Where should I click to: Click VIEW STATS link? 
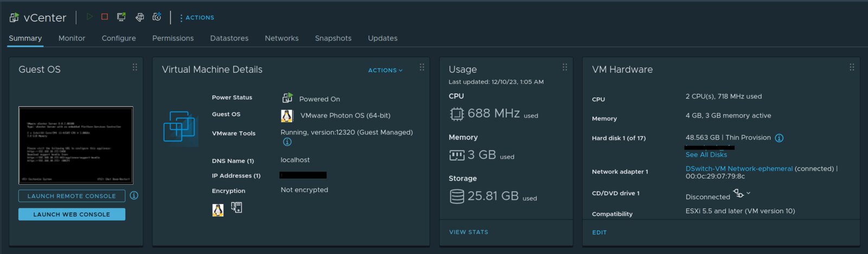469,232
